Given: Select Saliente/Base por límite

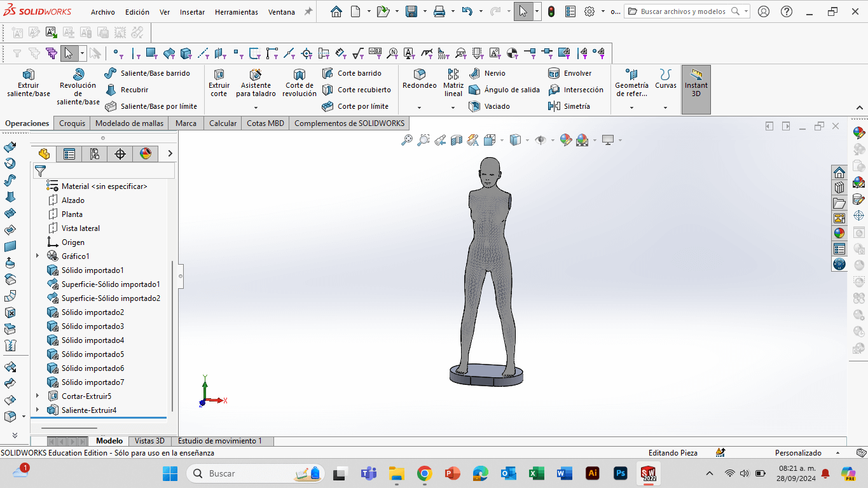Looking at the screenshot, I should click(151, 106).
